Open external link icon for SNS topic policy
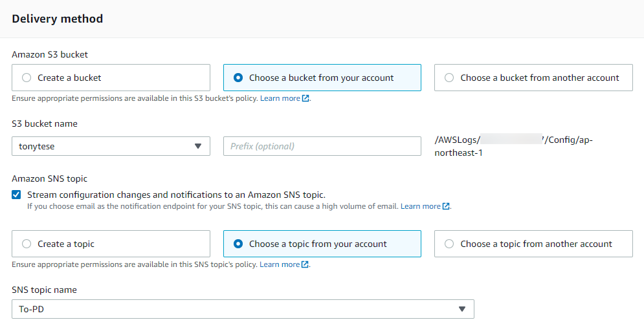This screenshot has width=644, height=331. [305, 264]
